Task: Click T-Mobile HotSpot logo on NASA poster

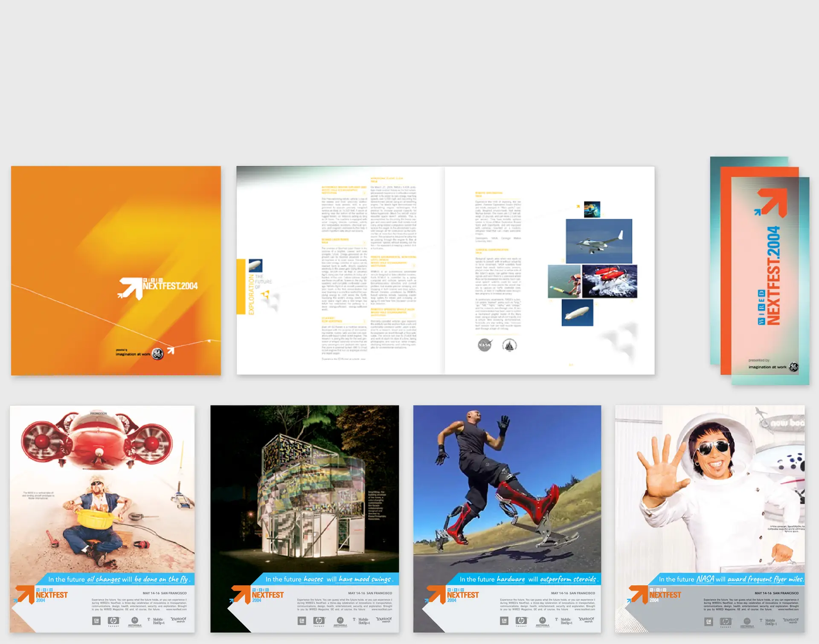Action: [769, 622]
